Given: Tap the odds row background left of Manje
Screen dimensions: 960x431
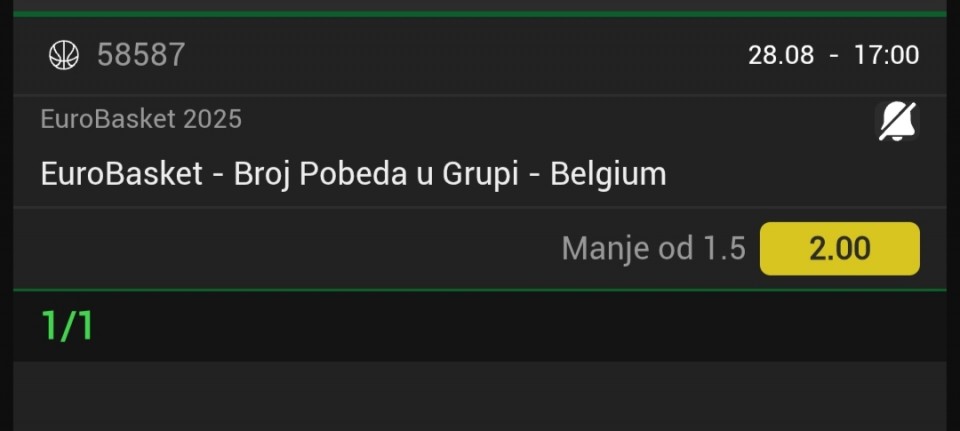Looking at the screenshot, I should [282, 249].
